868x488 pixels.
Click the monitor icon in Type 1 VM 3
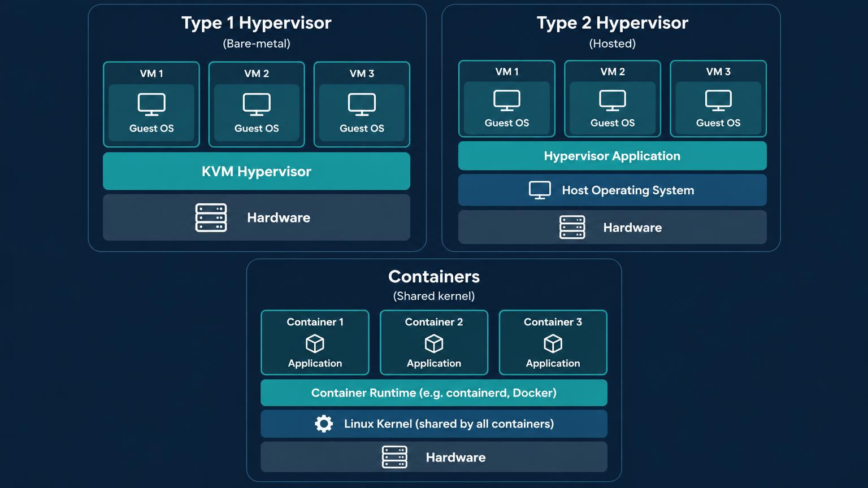[362, 104]
